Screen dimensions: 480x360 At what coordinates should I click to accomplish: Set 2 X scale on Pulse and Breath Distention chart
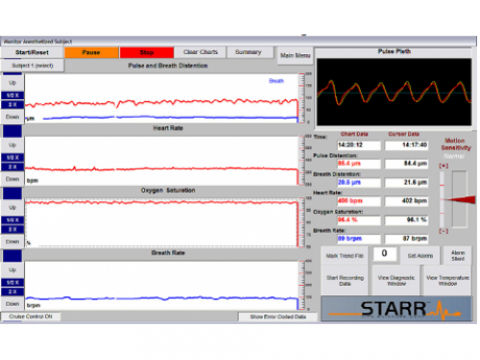click(x=13, y=105)
